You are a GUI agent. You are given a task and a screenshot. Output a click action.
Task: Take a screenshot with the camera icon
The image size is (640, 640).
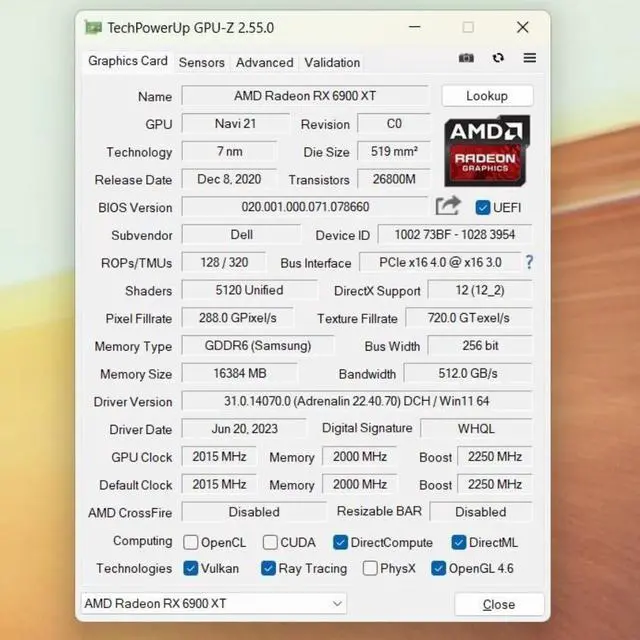466,58
